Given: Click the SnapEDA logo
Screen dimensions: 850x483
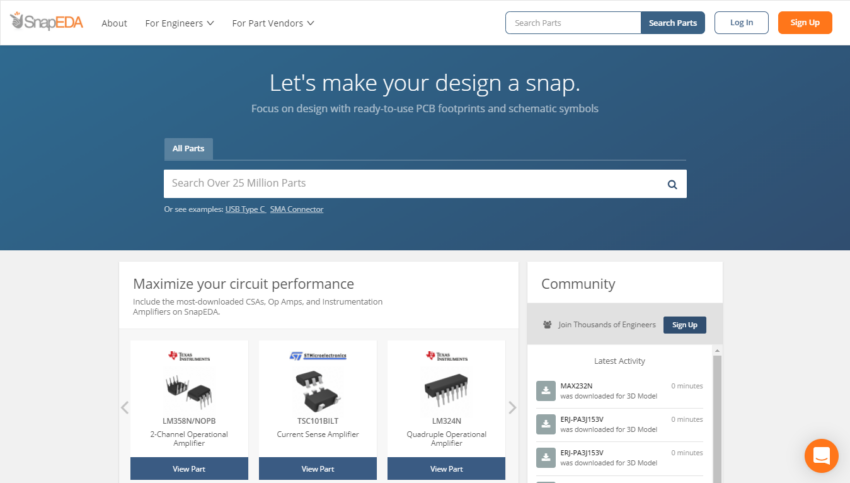Looking at the screenshot, I should tap(47, 22).
